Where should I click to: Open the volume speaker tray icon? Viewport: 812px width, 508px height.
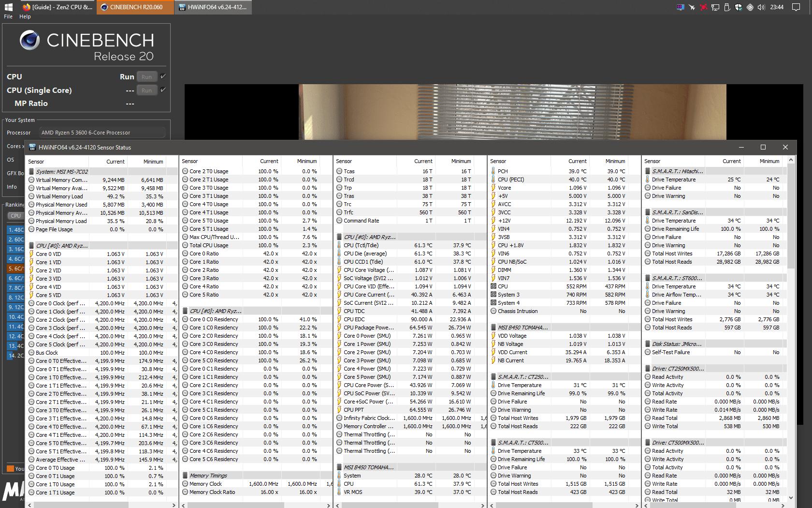tap(761, 7)
